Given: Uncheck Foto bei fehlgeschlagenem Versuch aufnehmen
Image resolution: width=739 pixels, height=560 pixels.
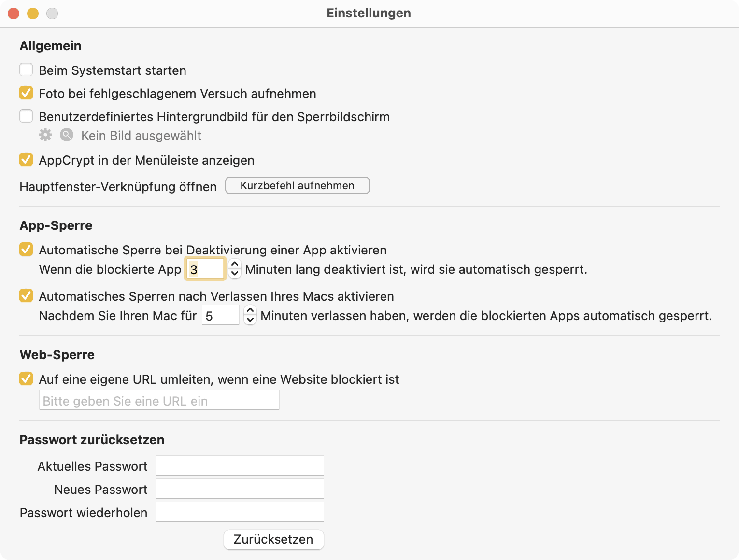Looking at the screenshot, I should [26, 93].
